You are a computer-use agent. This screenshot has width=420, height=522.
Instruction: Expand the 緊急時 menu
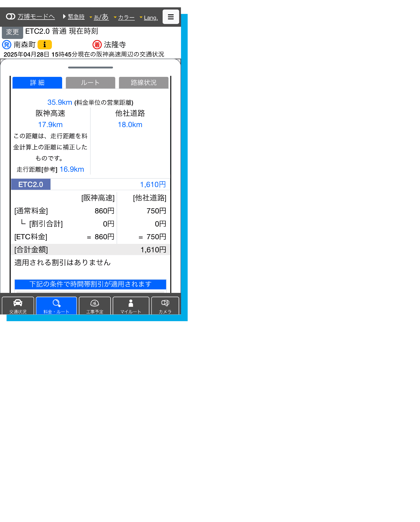point(74,17)
